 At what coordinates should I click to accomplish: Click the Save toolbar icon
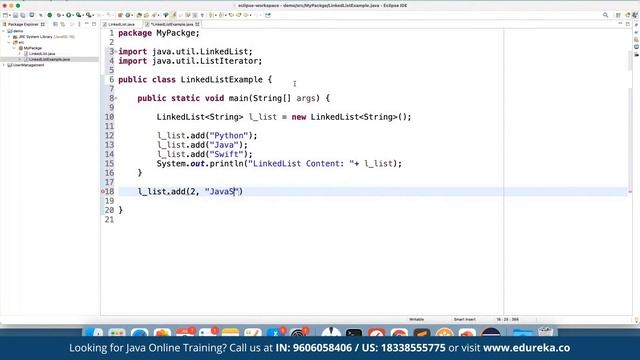click(x=16, y=15)
